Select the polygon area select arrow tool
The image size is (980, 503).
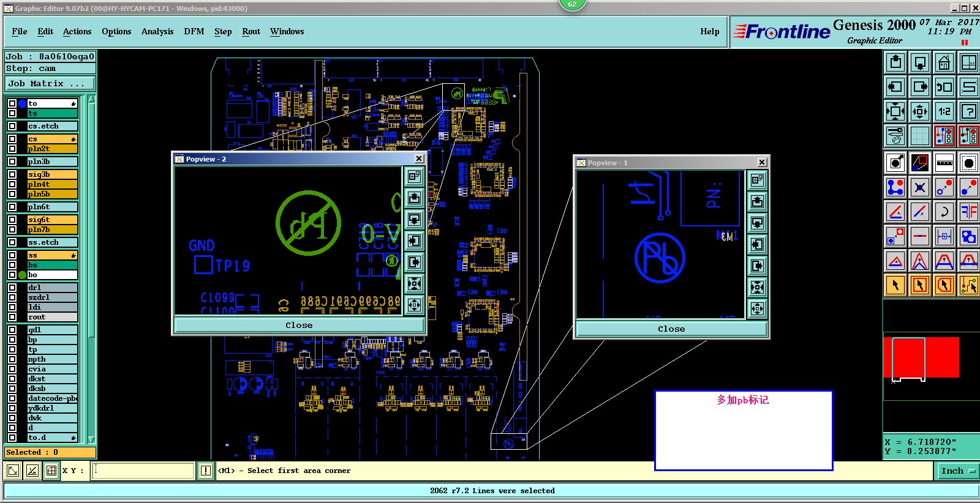tap(944, 285)
